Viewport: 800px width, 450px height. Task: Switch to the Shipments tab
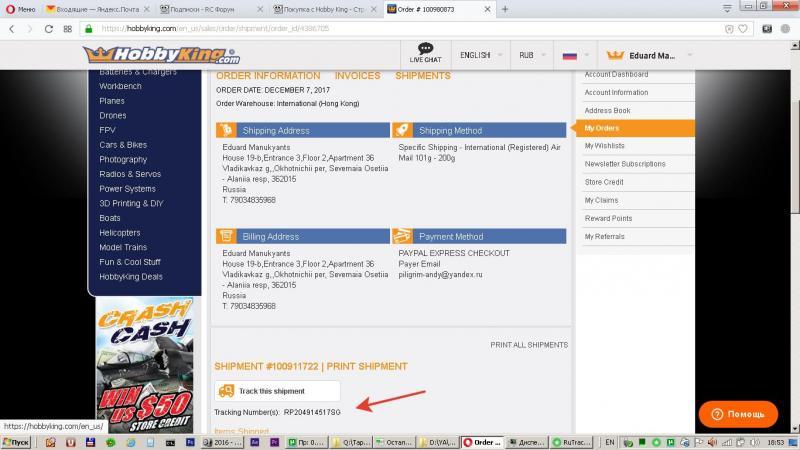pos(422,76)
